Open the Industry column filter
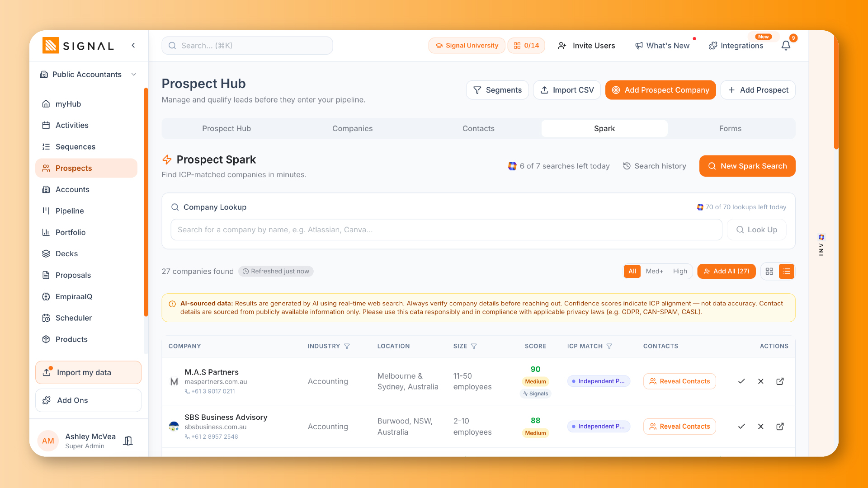Viewport: 868px width, 488px height. point(347,346)
